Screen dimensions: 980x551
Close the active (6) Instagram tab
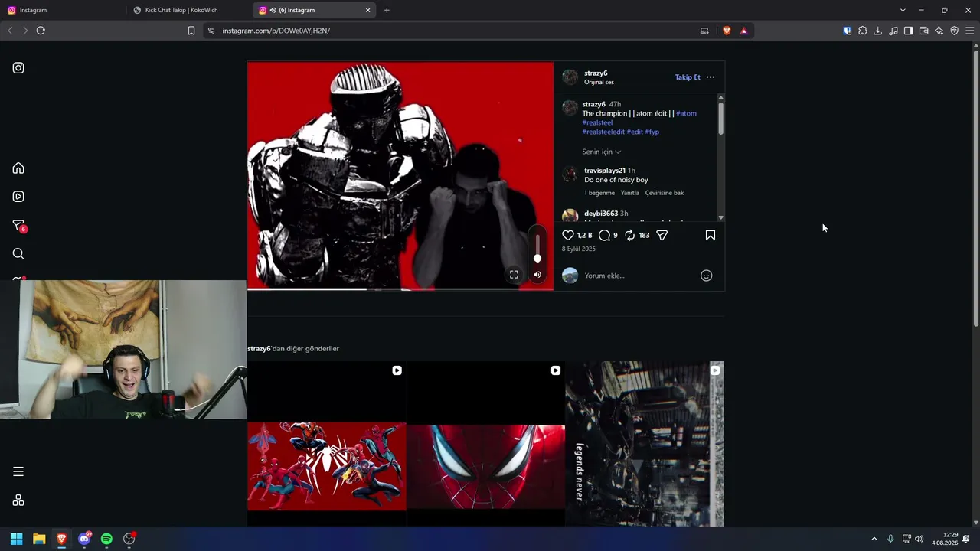368,10
